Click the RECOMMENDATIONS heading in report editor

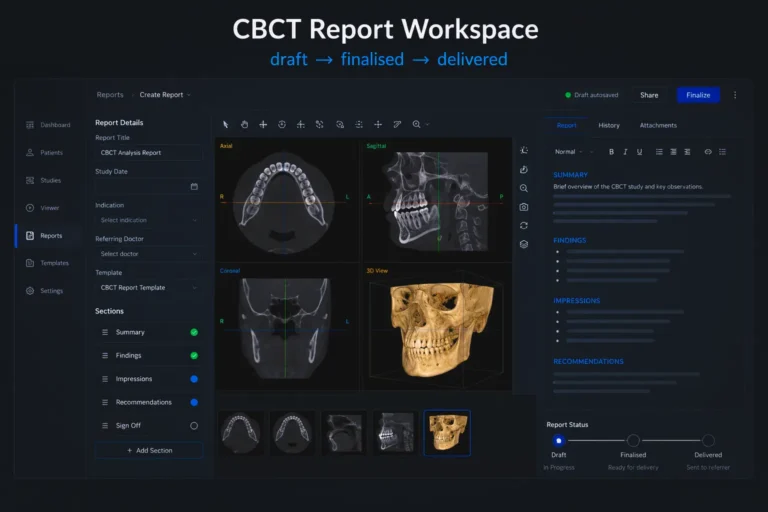click(588, 362)
